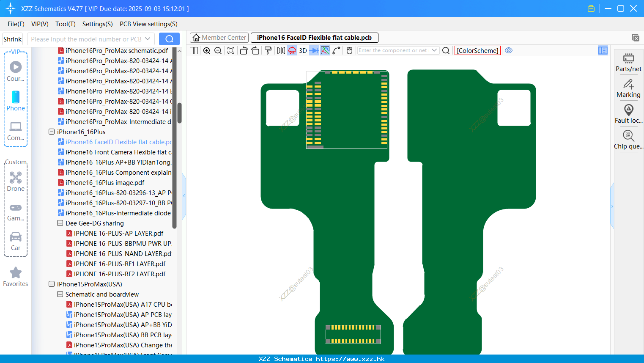
Task: Expand the component or net dropdown arrow
Action: pyautogui.click(x=434, y=50)
